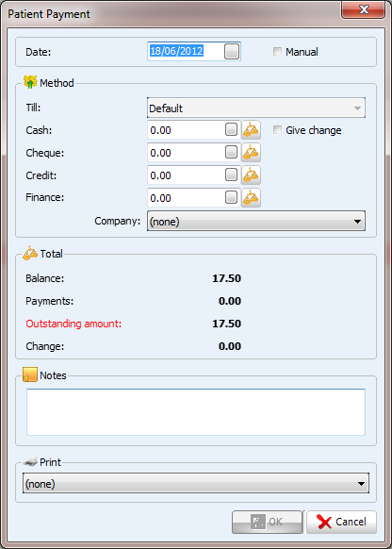Screen dimensions: 392x549
Task: Click the OK button
Action: [x=268, y=522]
